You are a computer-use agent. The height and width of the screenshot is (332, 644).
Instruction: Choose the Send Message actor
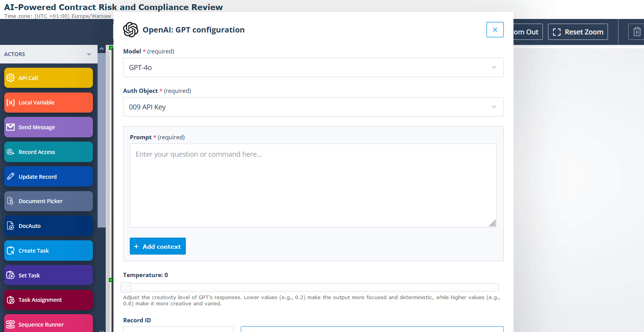48,127
